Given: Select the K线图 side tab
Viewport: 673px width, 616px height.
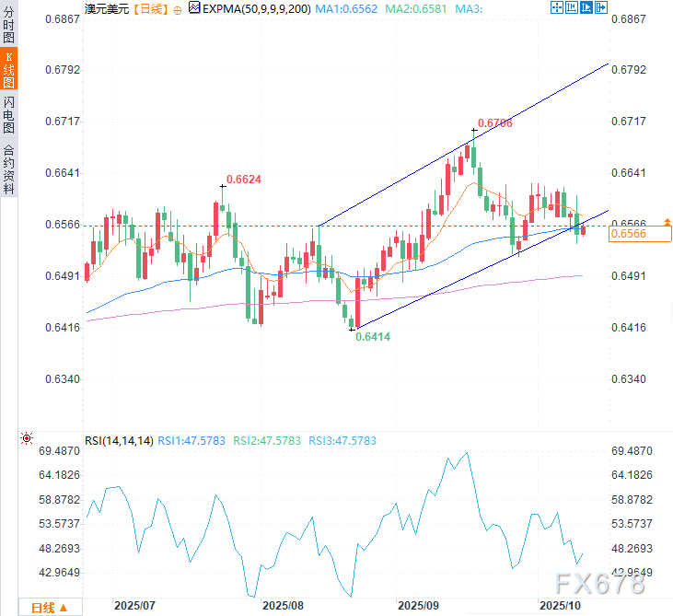Looking at the screenshot, I should tap(8, 70).
